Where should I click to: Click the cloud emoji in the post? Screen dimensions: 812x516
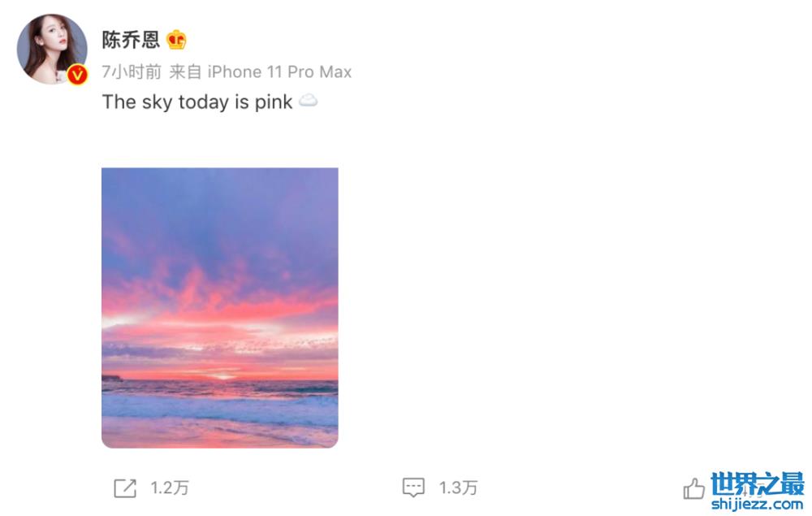pyautogui.click(x=308, y=102)
